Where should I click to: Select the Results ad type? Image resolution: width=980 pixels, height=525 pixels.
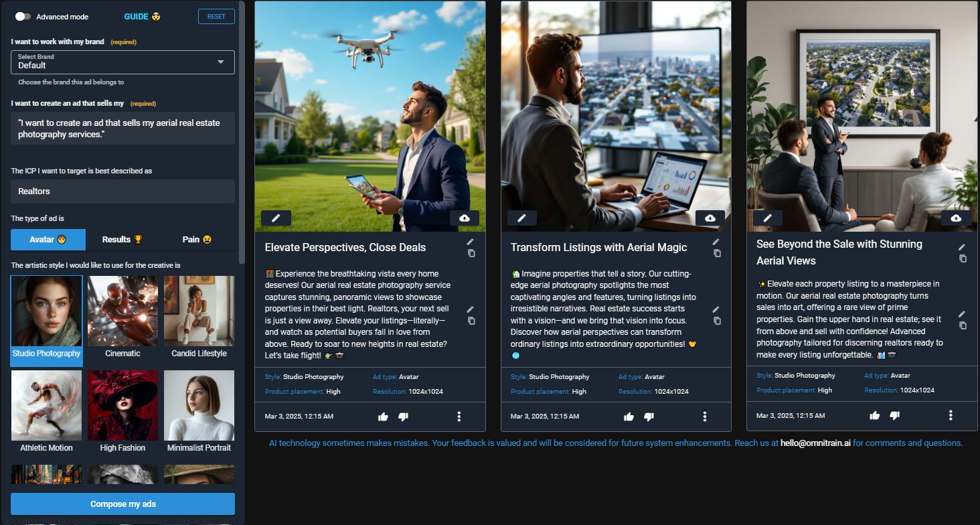coord(122,240)
